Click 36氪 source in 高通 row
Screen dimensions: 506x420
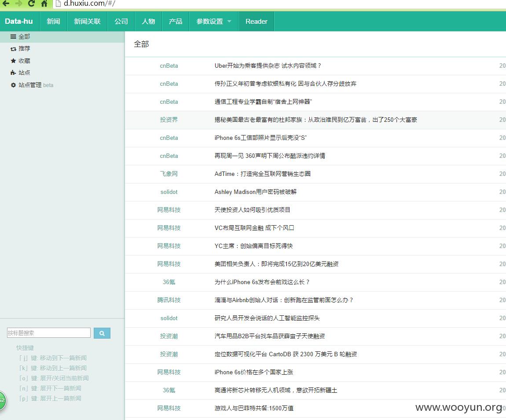(169, 391)
